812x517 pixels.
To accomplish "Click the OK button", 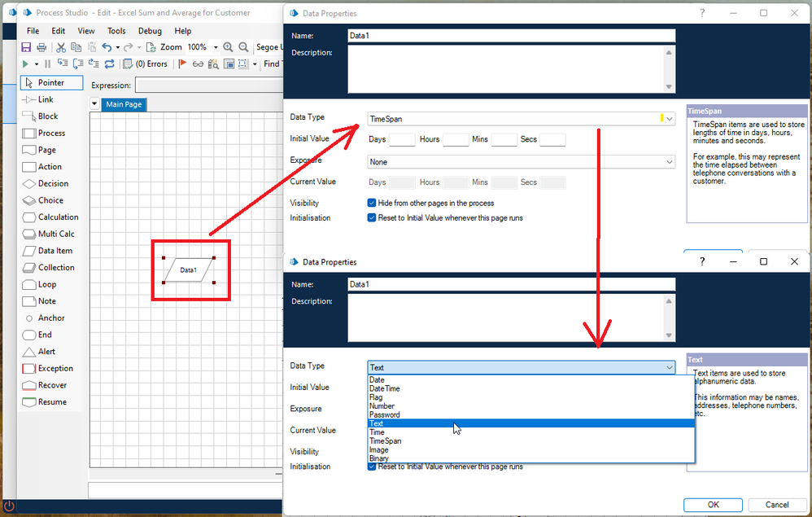I will coord(713,505).
